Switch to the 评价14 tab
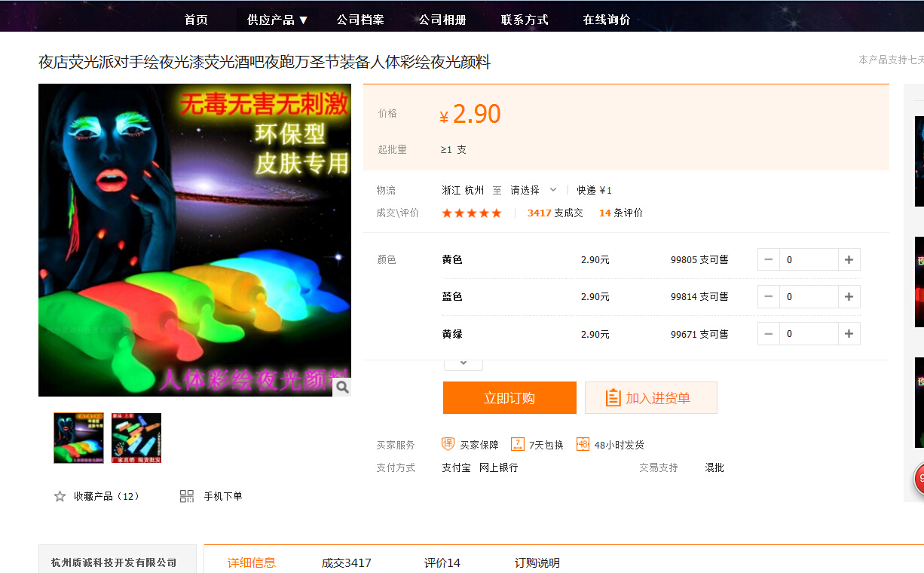This screenshot has height=573, width=924. (442, 562)
